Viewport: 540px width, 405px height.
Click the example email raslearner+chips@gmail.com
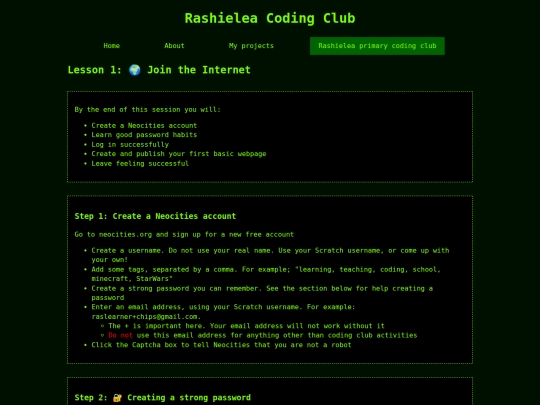coord(145,316)
